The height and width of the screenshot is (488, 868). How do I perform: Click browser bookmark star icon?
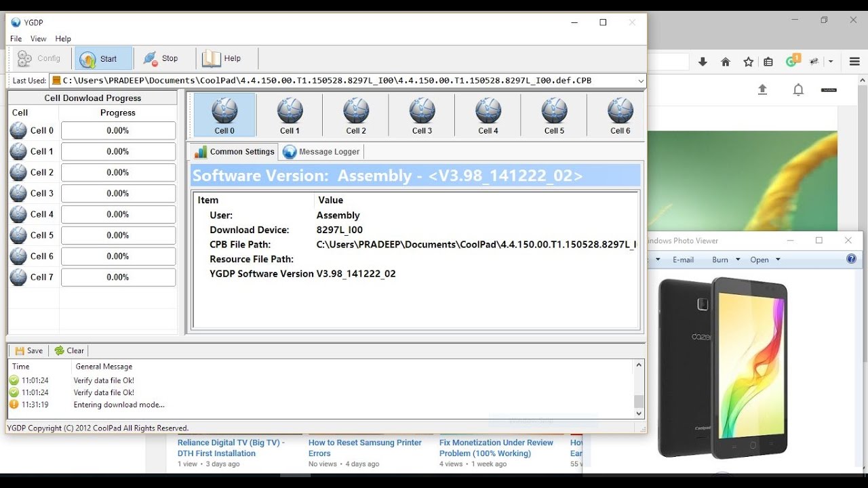pos(749,62)
